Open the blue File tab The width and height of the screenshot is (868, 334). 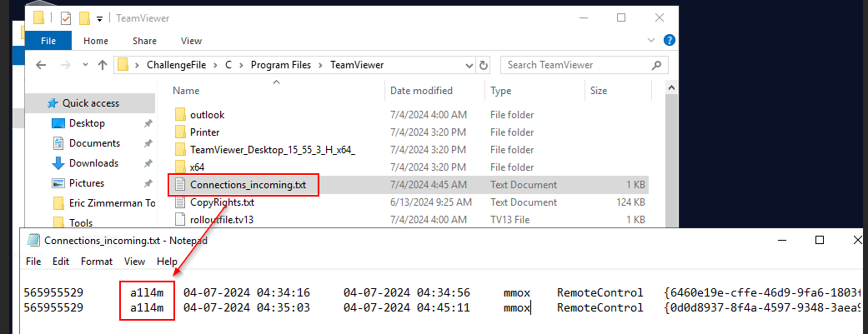pos(48,40)
